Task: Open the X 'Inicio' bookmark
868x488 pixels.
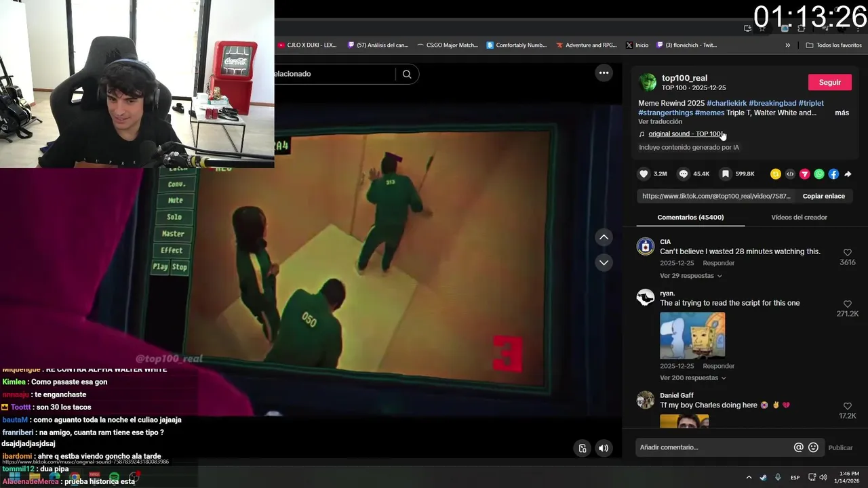Action: [x=637, y=45]
